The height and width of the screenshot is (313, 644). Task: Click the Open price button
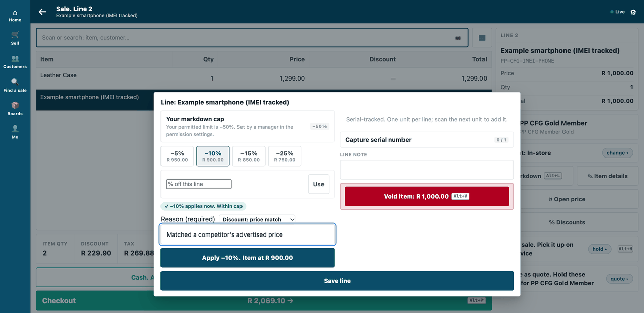click(x=567, y=199)
